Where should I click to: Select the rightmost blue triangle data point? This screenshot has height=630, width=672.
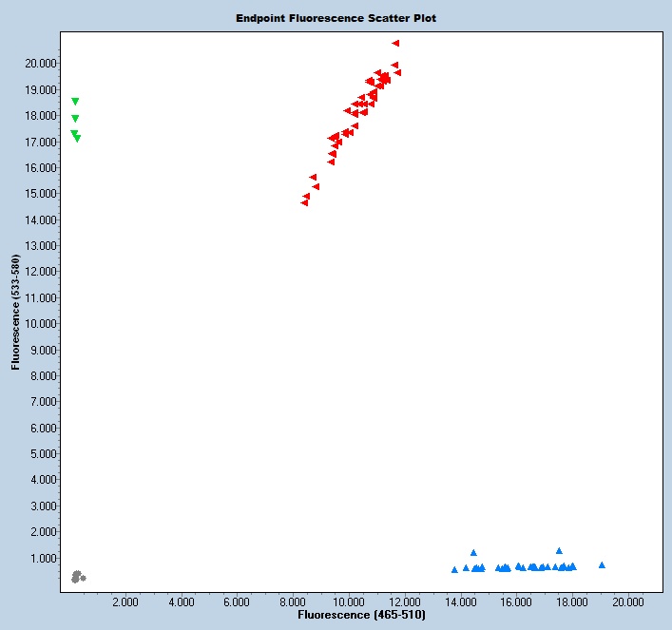click(x=602, y=564)
